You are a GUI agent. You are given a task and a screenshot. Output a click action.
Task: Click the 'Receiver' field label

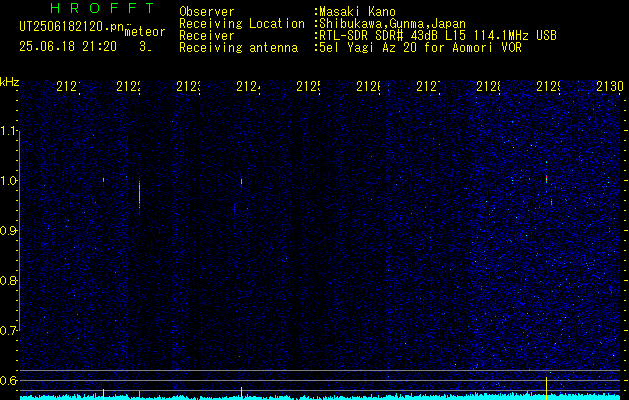207,36
